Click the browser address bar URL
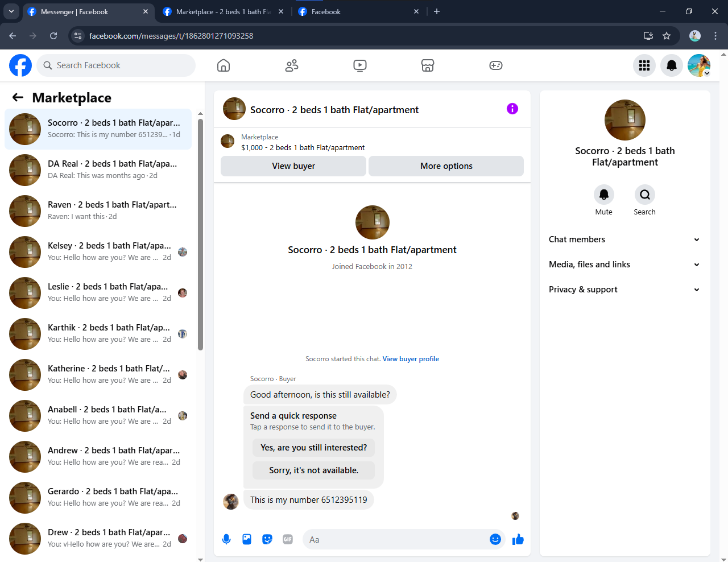728x562 pixels. click(171, 36)
